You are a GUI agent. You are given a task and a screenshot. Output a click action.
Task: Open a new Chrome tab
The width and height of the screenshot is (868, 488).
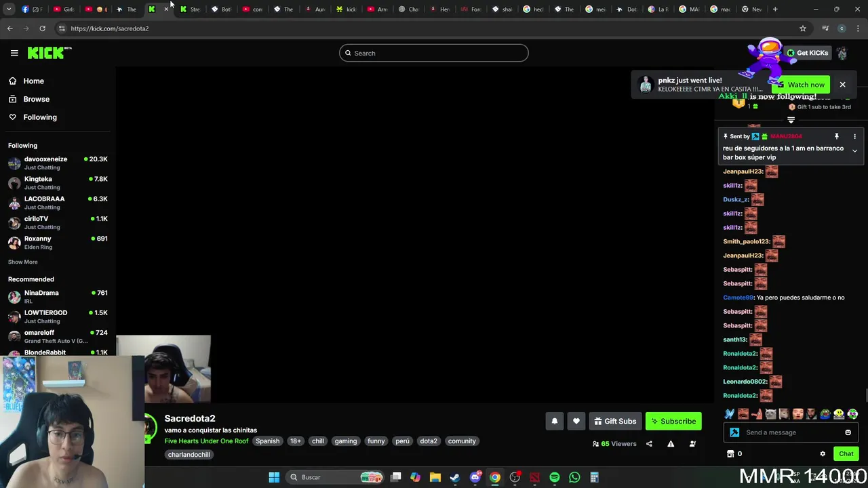click(x=775, y=9)
